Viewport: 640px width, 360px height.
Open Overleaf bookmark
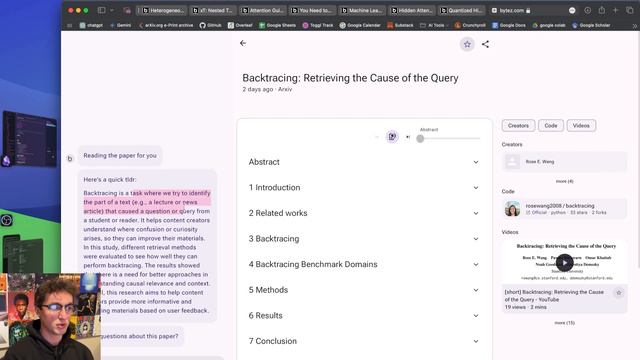coord(240,25)
